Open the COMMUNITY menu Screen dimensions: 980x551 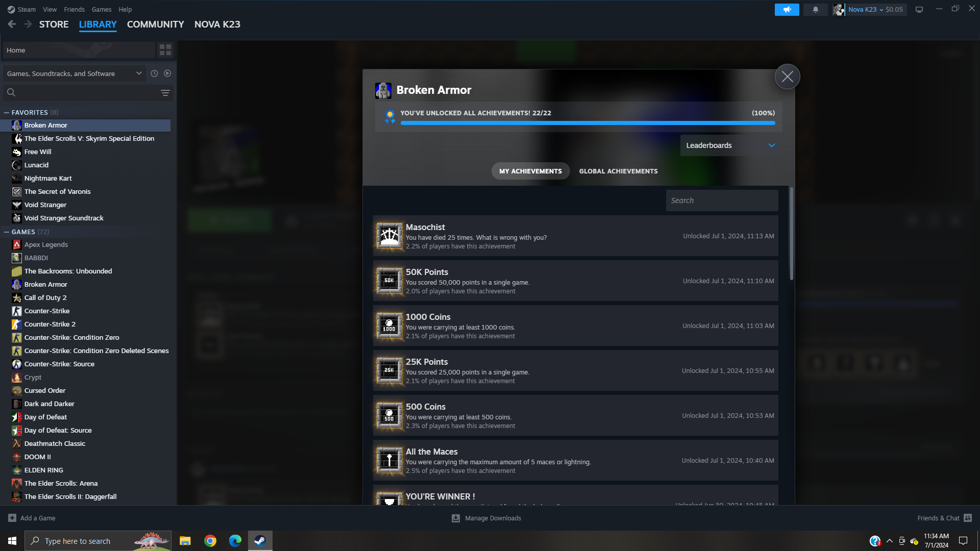click(155, 24)
